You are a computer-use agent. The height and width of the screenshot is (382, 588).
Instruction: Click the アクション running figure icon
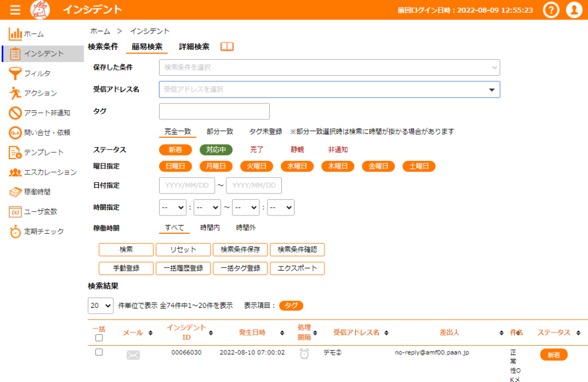coord(15,93)
